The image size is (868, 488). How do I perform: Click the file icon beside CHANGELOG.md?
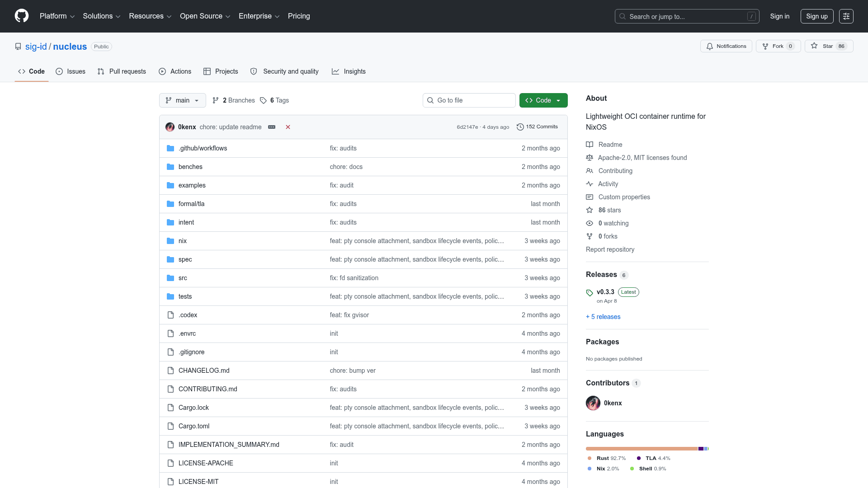tap(170, 371)
